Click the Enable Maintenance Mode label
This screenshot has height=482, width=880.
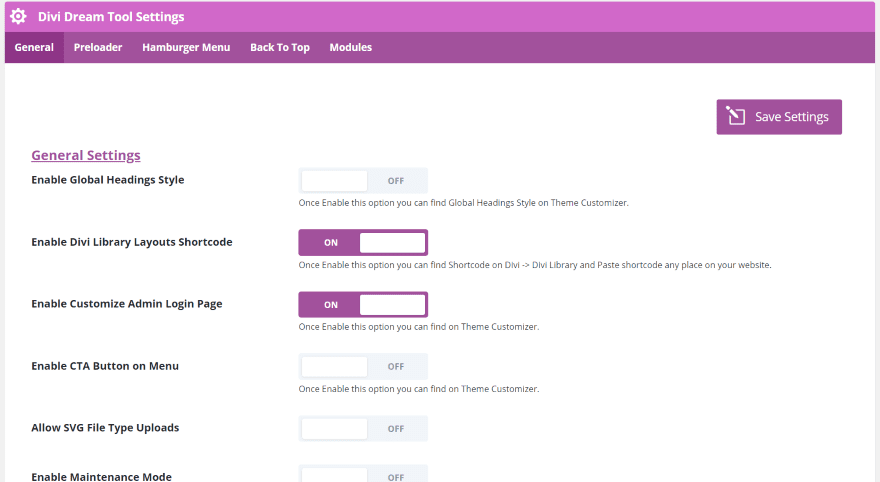pyautogui.click(x=102, y=476)
